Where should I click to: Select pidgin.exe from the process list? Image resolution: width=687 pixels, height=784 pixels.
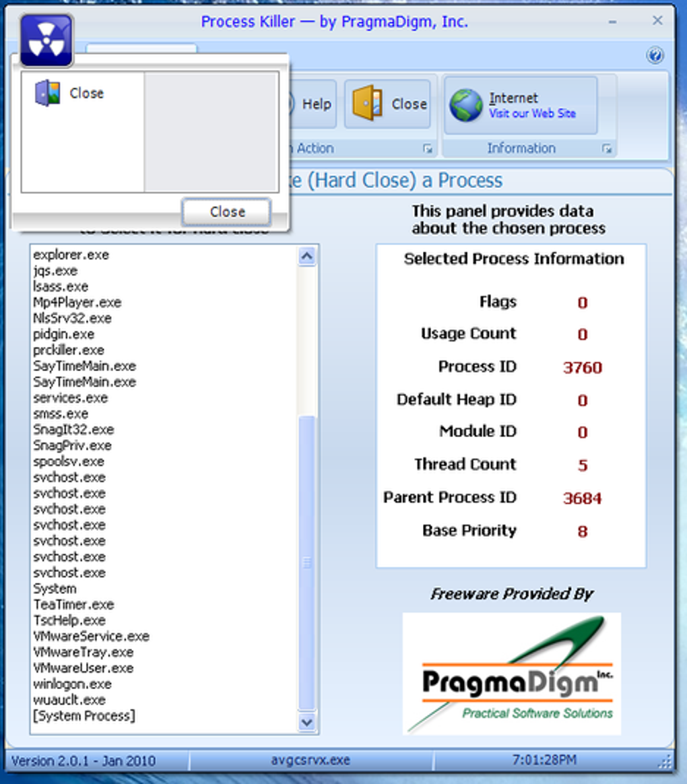64,334
